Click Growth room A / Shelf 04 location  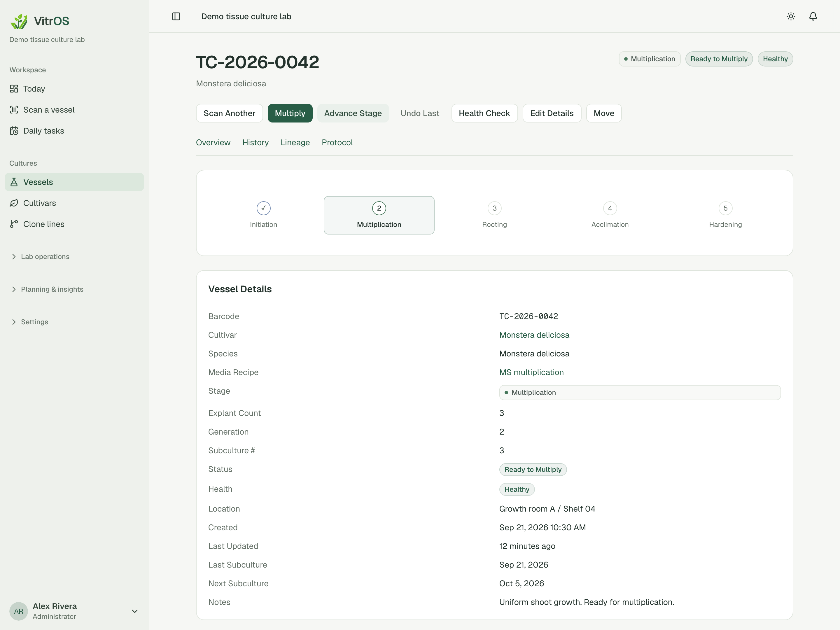tap(547, 509)
